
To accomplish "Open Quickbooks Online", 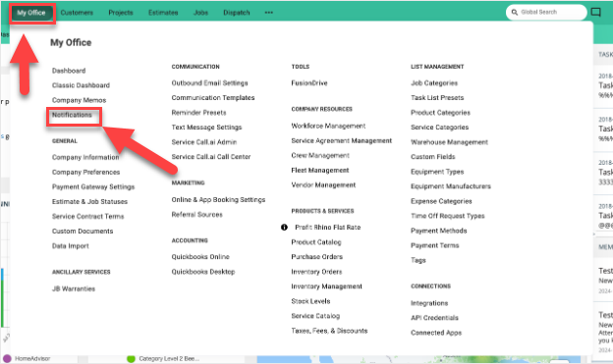I will [200, 257].
